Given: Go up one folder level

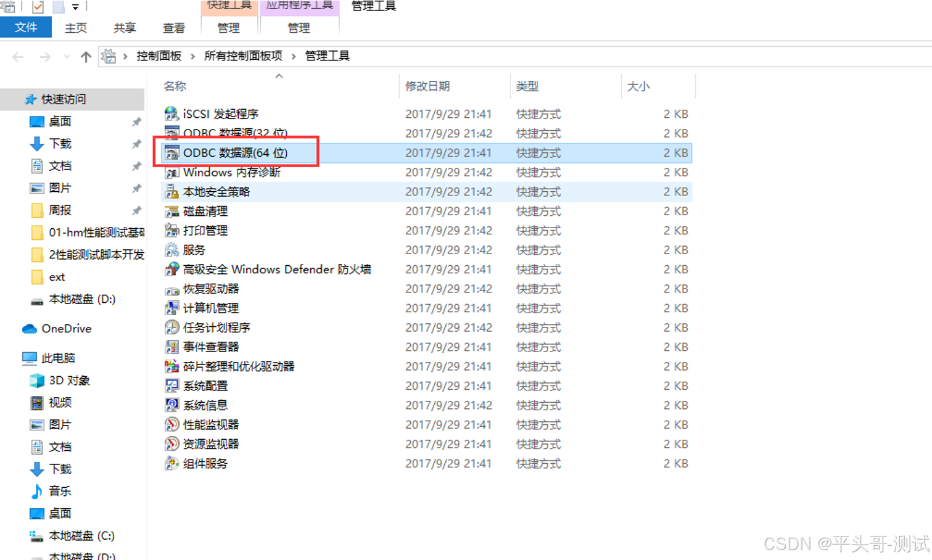Looking at the screenshot, I should 86,57.
